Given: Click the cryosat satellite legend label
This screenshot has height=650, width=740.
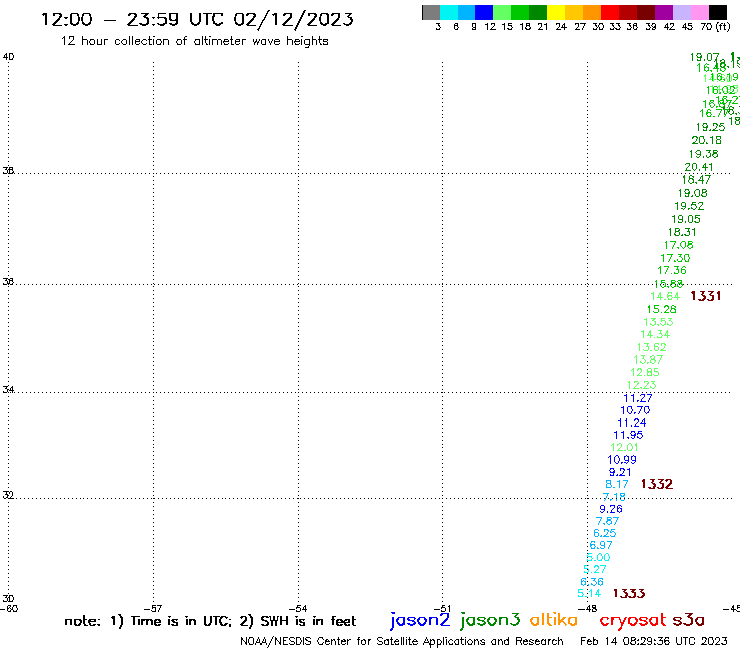Looking at the screenshot, I should (633, 620).
